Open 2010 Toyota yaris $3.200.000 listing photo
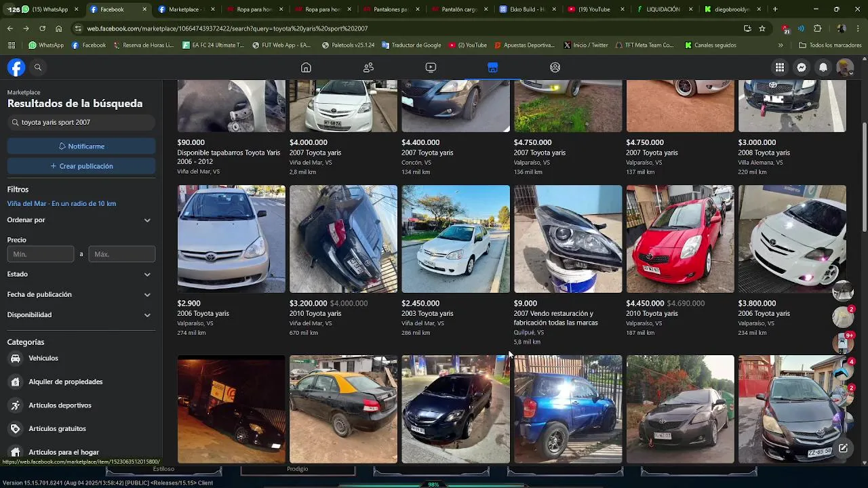This screenshot has width=868, height=488. pos(344,239)
